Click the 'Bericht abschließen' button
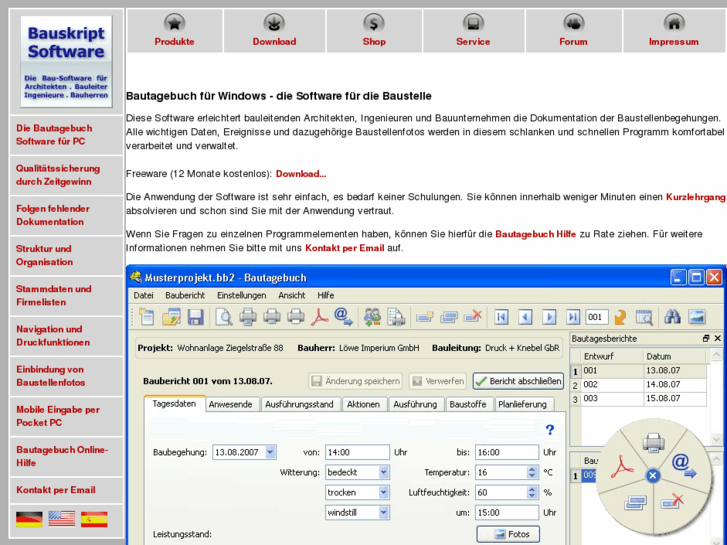Viewport: 727px width, 545px height. click(x=518, y=381)
